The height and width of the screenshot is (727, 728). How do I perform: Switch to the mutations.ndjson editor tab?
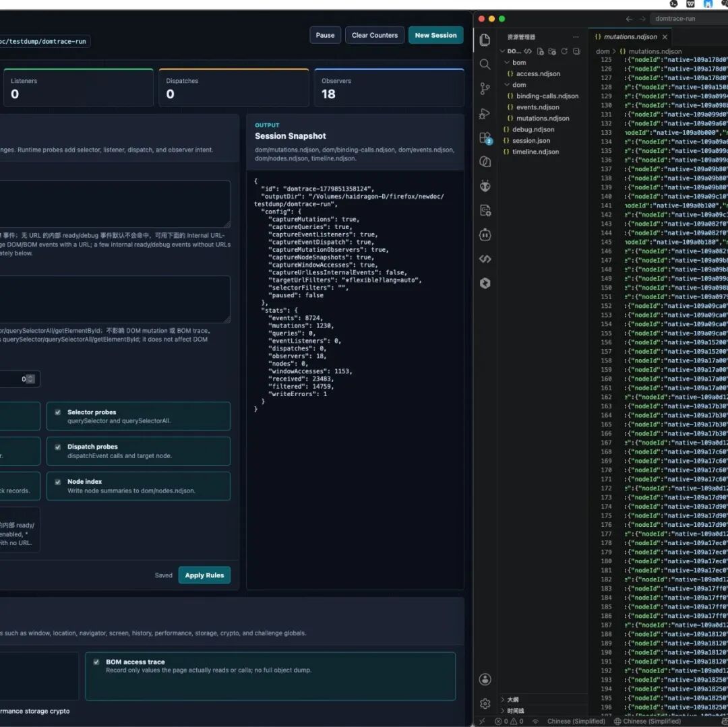630,36
